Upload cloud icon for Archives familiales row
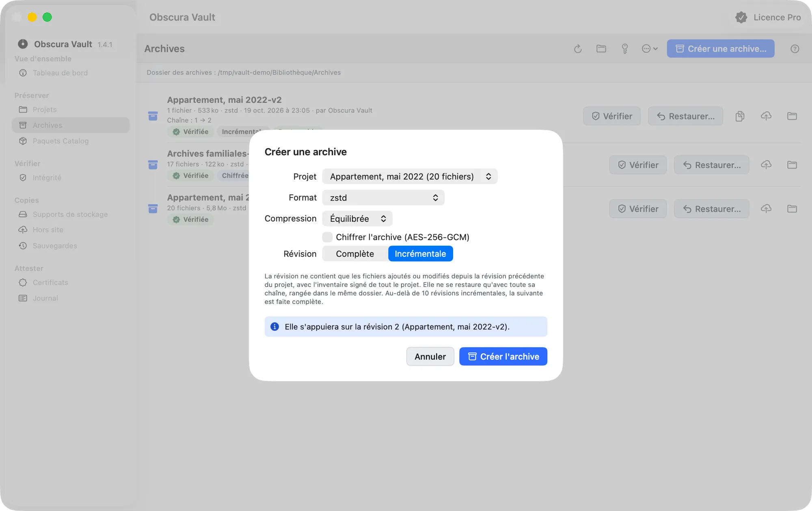The image size is (812, 511). click(x=766, y=165)
